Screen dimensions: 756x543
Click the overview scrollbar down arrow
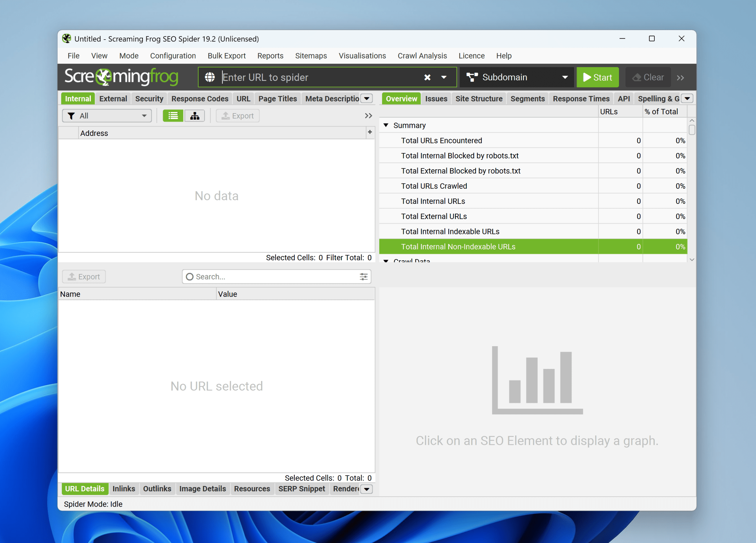(692, 259)
